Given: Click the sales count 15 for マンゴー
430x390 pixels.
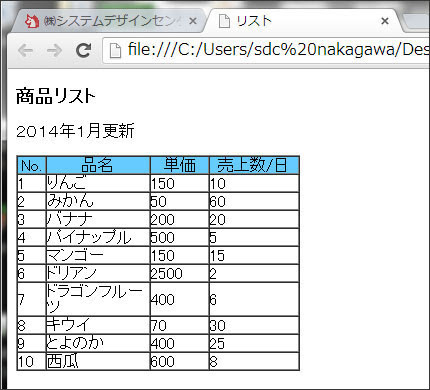Looking at the screenshot, I should point(254,255).
